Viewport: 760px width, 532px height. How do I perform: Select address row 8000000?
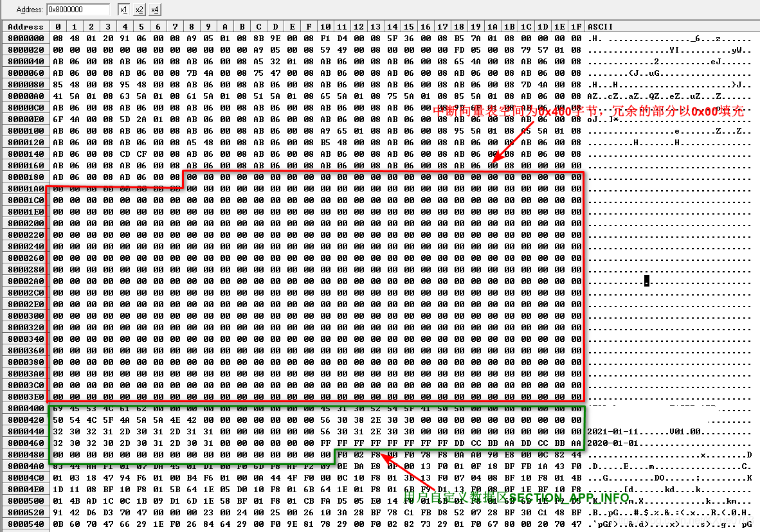pos(26,39)
